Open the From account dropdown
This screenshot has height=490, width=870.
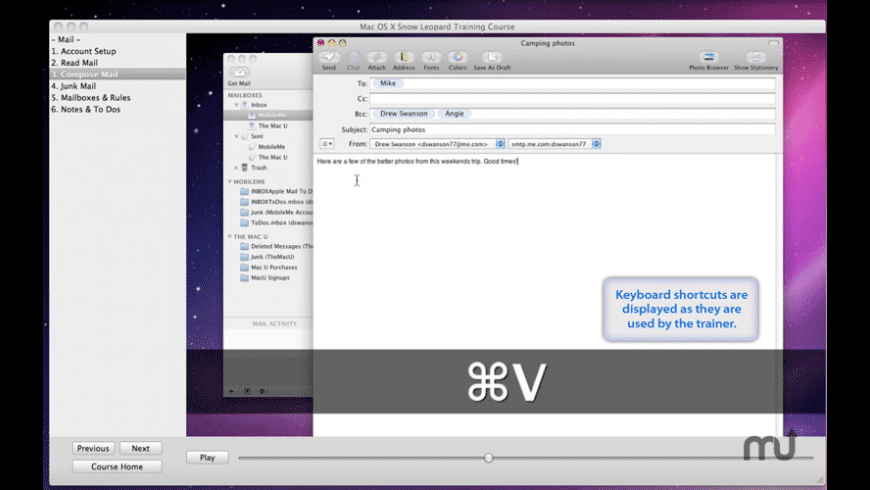[x=438, y=144]
